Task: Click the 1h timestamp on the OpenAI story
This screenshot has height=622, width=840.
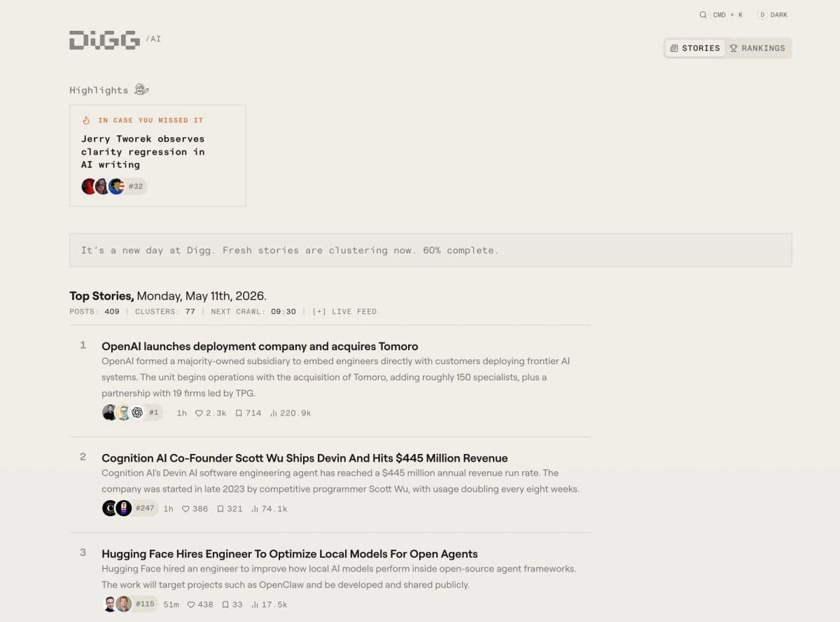Action: coord(182,413)
